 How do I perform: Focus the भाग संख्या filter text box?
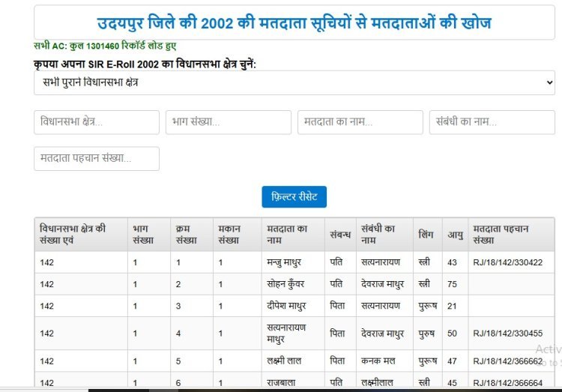pos(229,122)
